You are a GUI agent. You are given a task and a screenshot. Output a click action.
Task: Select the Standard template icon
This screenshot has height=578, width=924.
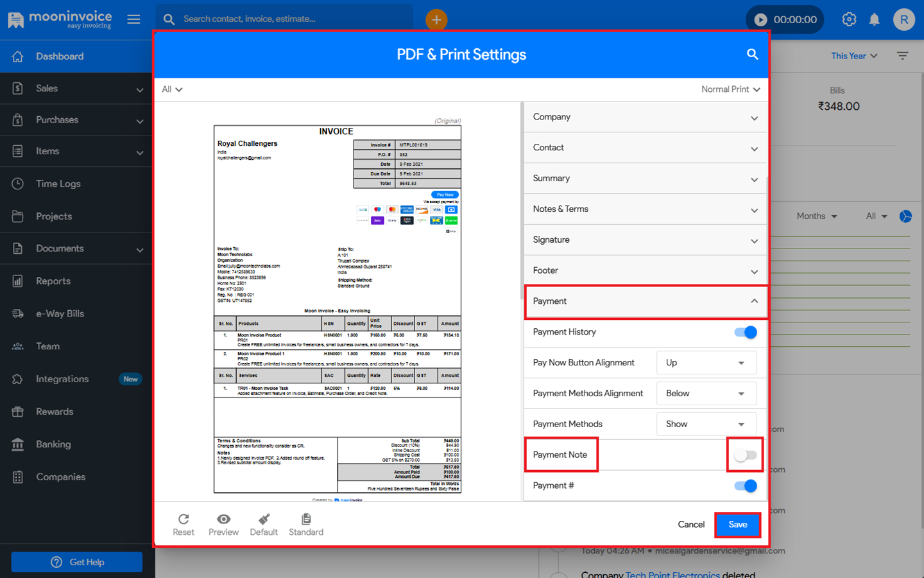[306, 519]
